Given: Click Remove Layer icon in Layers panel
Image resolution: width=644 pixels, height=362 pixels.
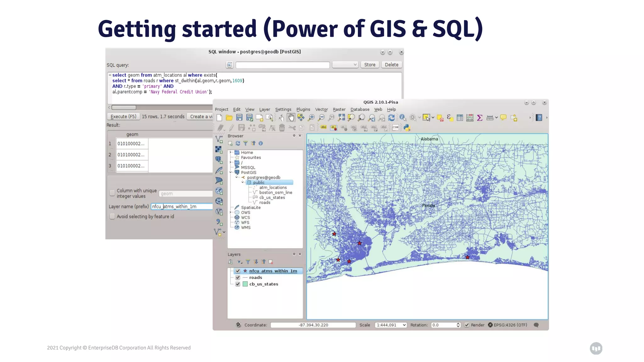Looking at the screenshot, I should [x=271, y=262].
